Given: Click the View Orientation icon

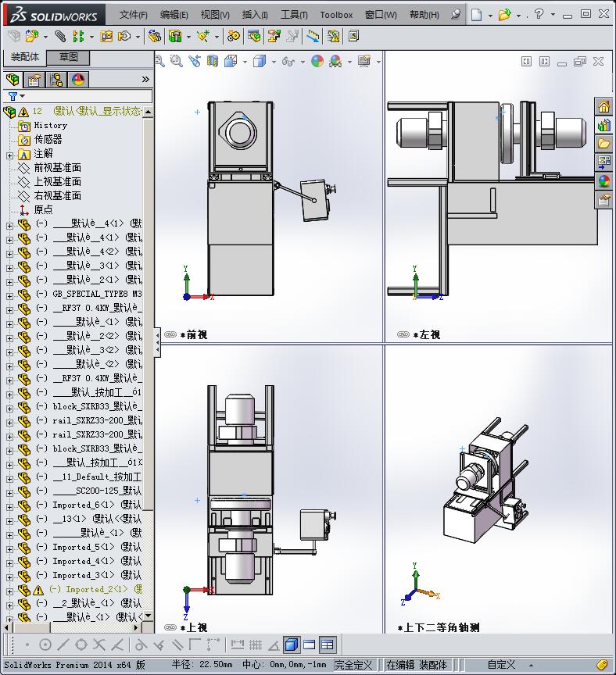Looking at the screenshot, I should tap(231, 61).
